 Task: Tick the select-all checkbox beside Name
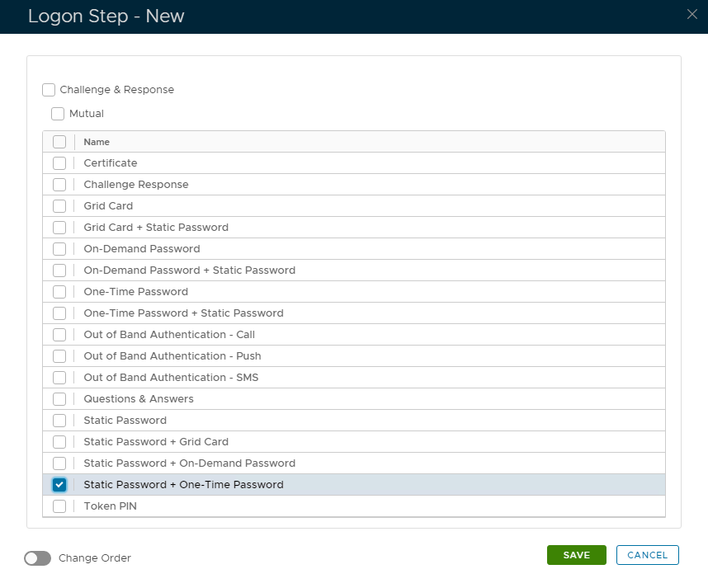(x=59, y=142)
